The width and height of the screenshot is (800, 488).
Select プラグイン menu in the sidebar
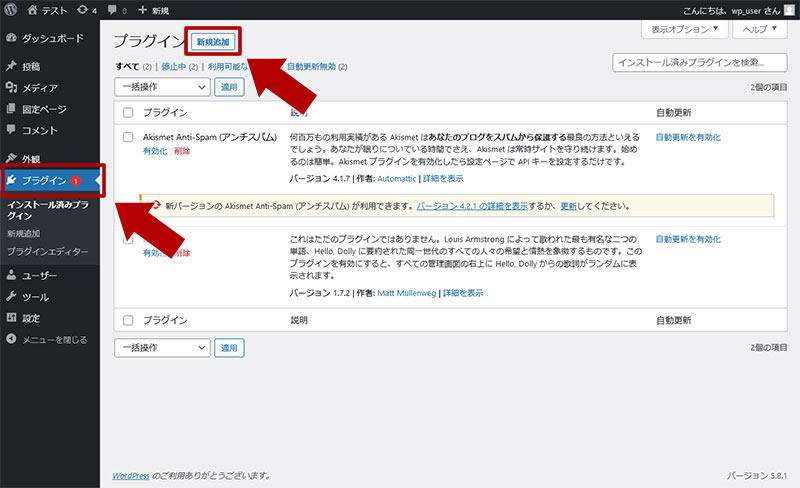tap(50, 180)
